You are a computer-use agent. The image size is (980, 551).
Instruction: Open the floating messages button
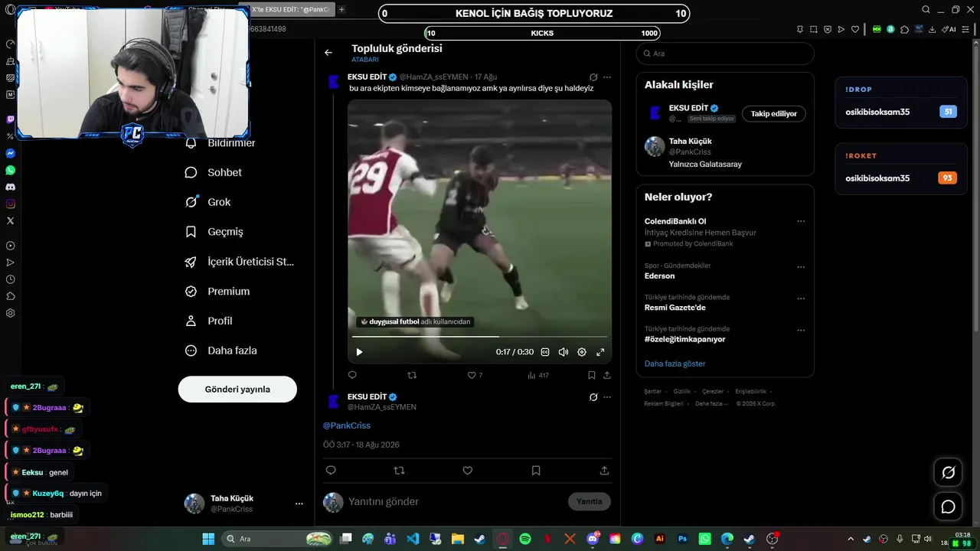[x=948, y=507]
